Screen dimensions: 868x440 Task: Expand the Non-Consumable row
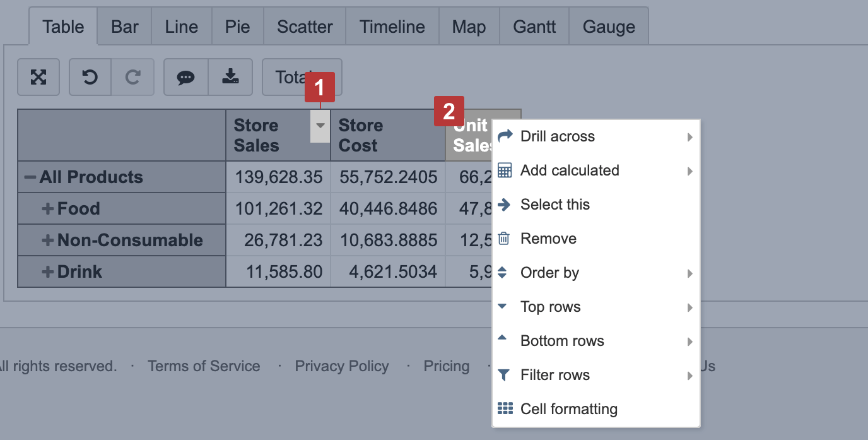coord(47,241)
